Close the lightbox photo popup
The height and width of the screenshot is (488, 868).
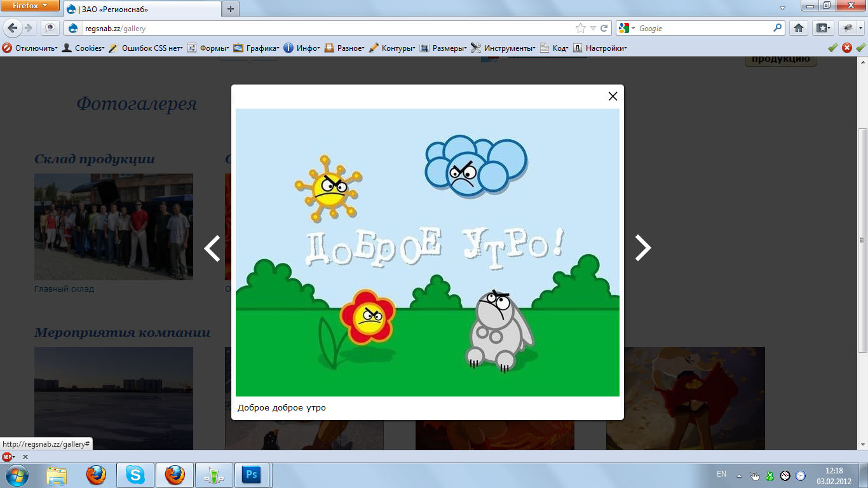tap(613, 96)
